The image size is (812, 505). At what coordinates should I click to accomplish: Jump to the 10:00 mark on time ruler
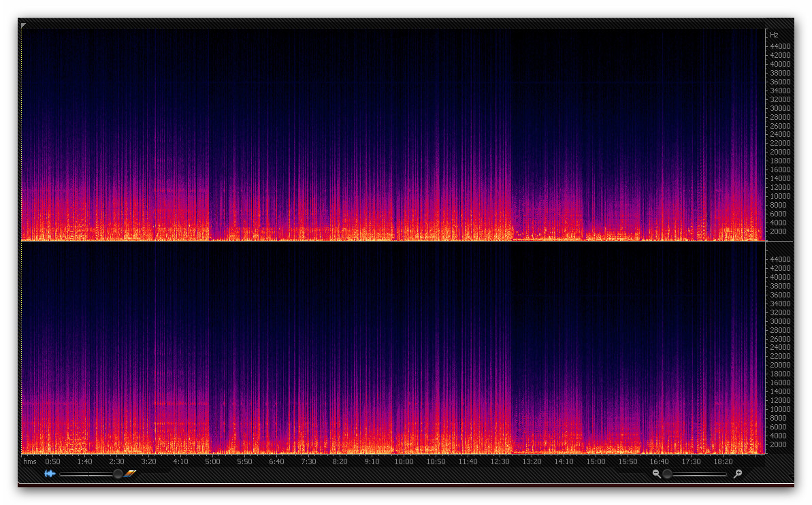[404, 461]
